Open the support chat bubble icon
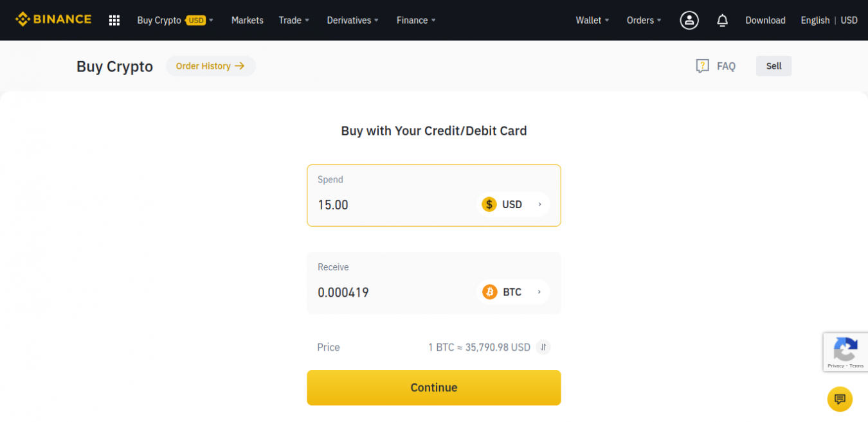The height and width of the screenshot is (422, 868). pyautogui.click(x=840, y=400)
